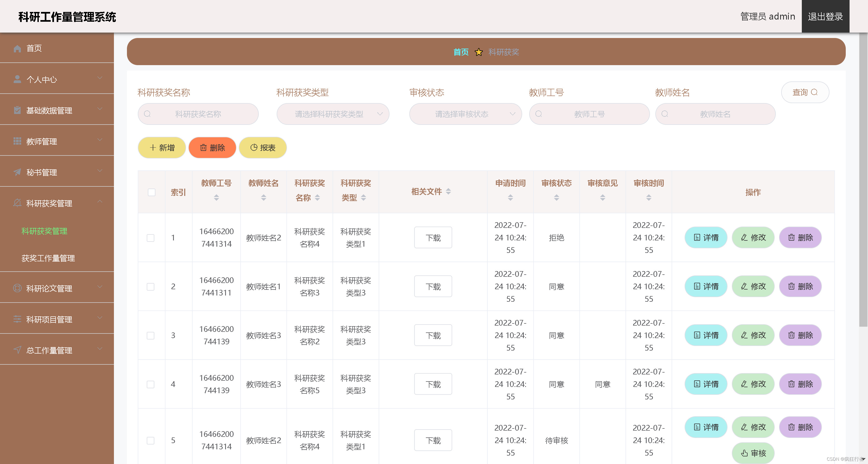
Task: Click 删除 for row 4
Action: [x=800, y=384]
